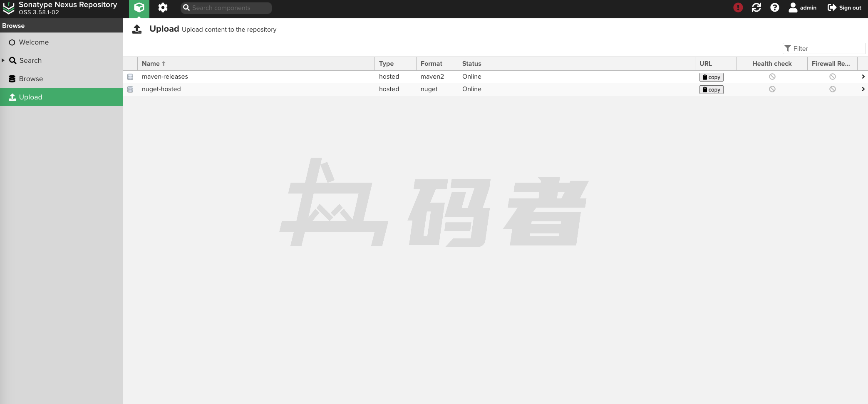Image resolution: width=868 pixels, height=404 pixels.
Task: Copy URL for nuget-hosted repository
Action: coord(711,90)
